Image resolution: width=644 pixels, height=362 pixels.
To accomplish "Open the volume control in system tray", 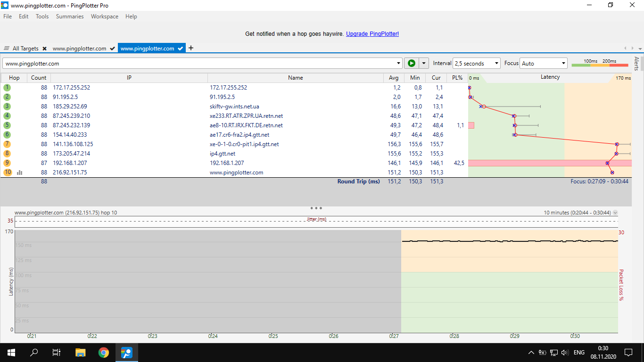I will [565, 353].
